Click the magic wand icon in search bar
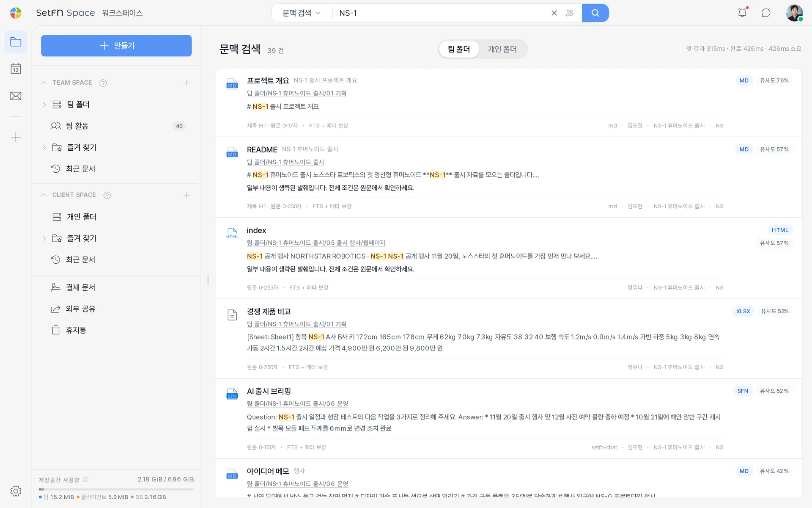Image resolution: width=812 pixels, height=508 pixels. click(570, 13)
